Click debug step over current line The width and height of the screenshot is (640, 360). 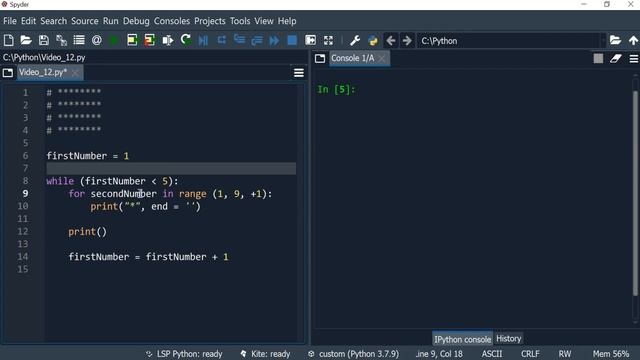click(222, 40)
